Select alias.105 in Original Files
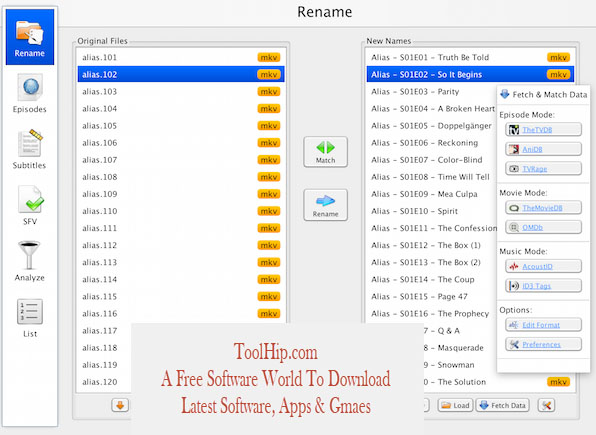Image resolution: width=596 pixels, height=435 pixels. tap(181, 125)
